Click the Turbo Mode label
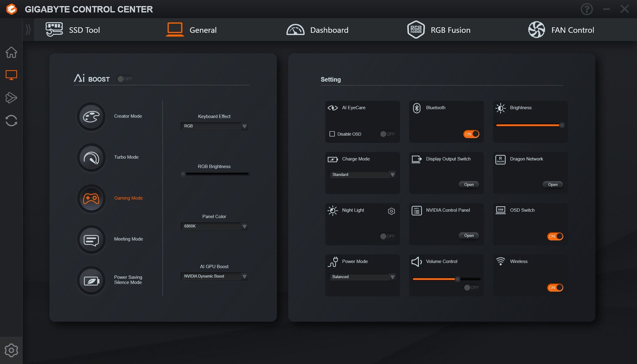The image size is (637, 364). tap(126, 157)
